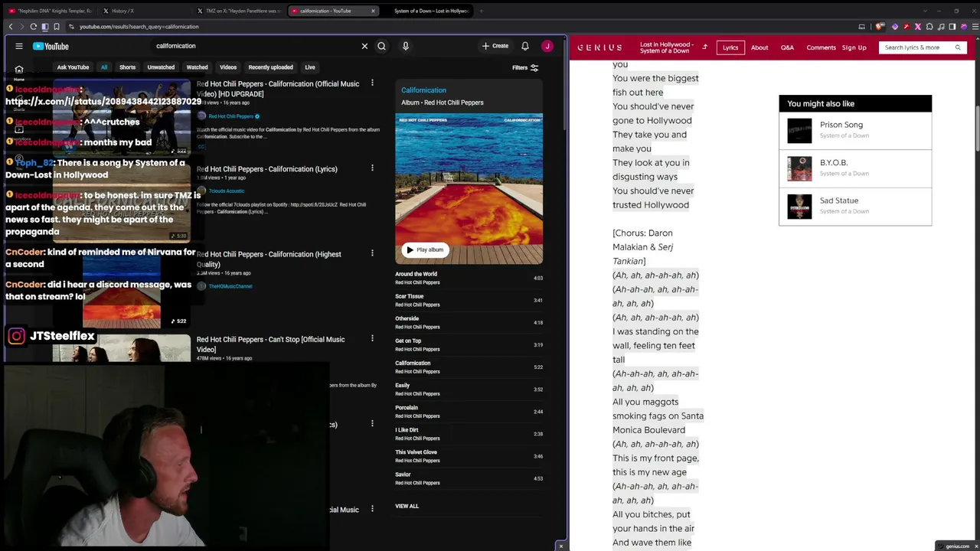
Task: Select the Videos filter chip
Action: click(x=228, y=67)
